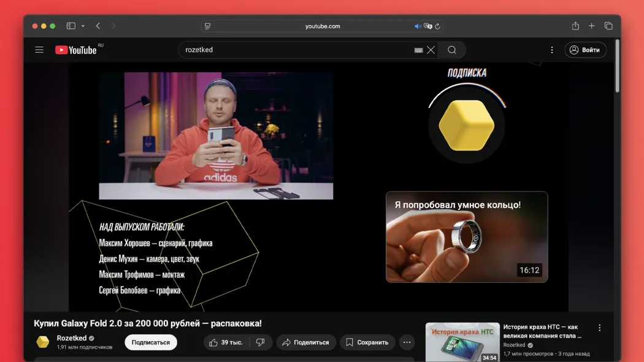The image size is (644, 362).
Task: Like the video with 39 тыс. button
Action: click(226, 342)
